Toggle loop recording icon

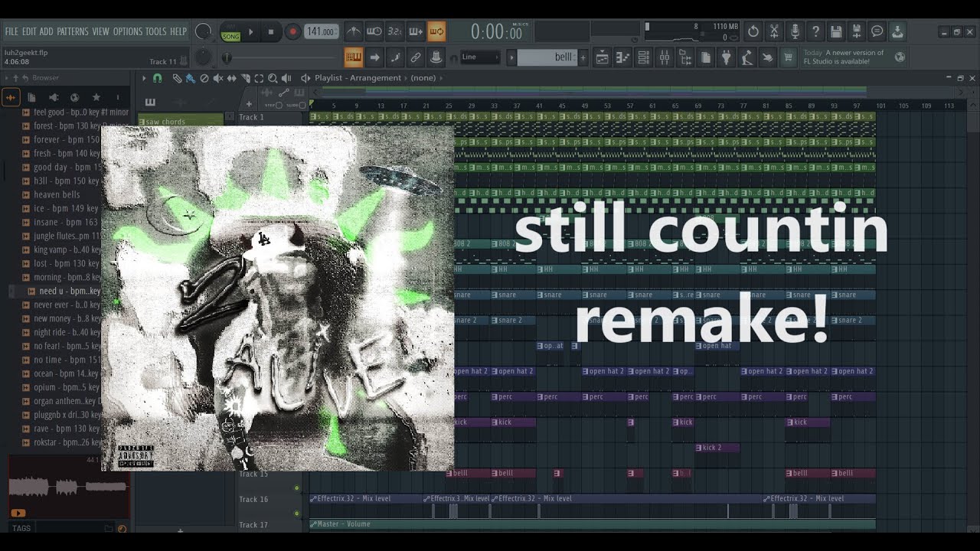pos(436,31)
